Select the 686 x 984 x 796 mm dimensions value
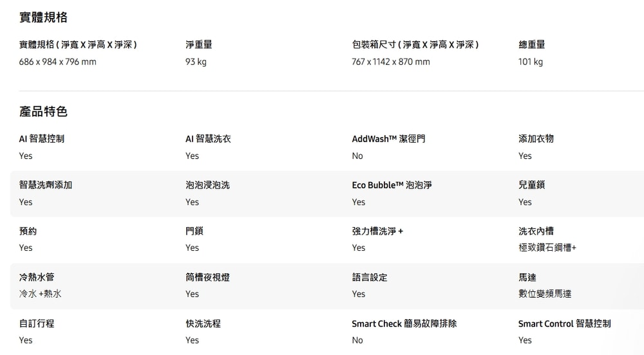The height and width of the screenshot is (355, 644). 57,62
